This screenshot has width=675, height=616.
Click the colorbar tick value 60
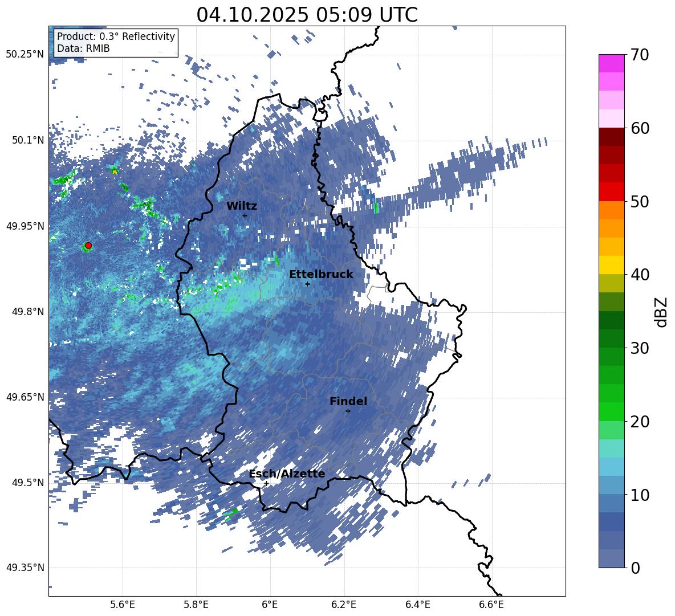[x=640, y=128]
